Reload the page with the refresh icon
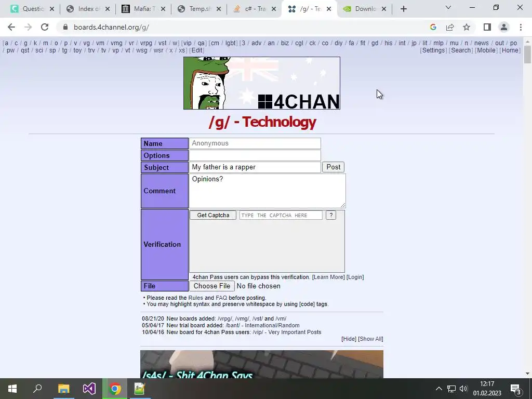532x399 pixels. (x=45, y=27)
